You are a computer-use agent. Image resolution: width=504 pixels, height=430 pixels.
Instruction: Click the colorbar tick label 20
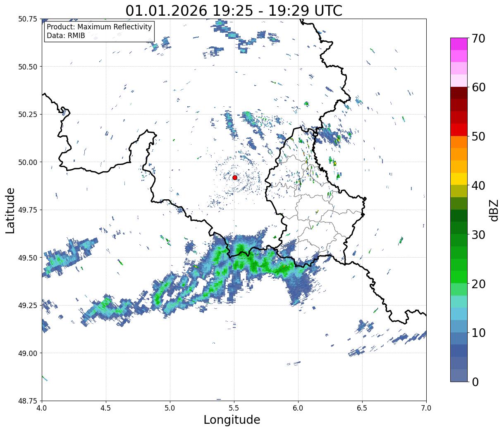point(478,284)
